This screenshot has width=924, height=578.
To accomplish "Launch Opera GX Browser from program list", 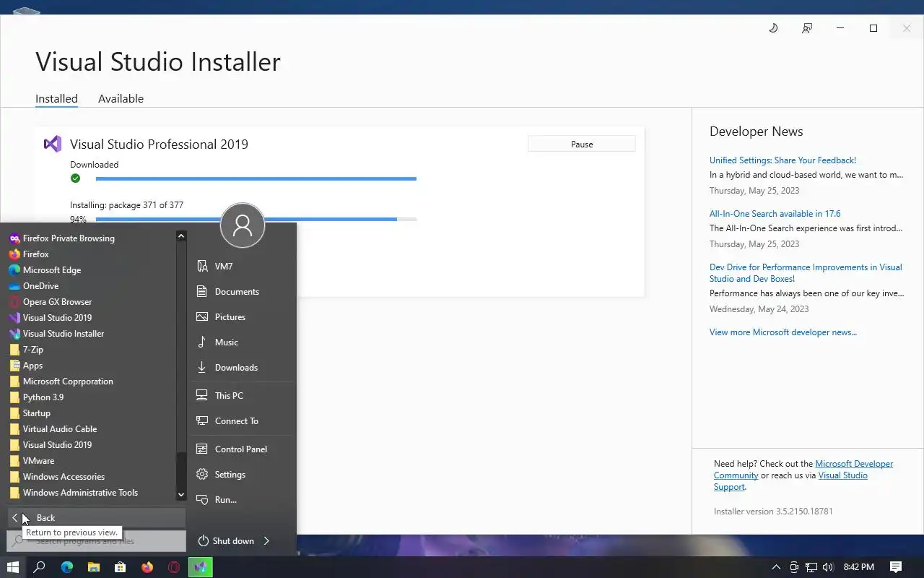I will (91, 302).
